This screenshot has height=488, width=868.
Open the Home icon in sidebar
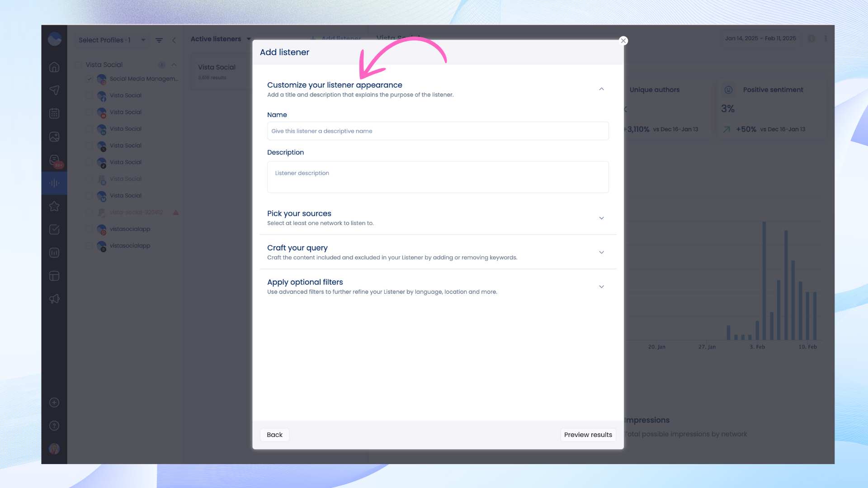click(x=54, y=67)
